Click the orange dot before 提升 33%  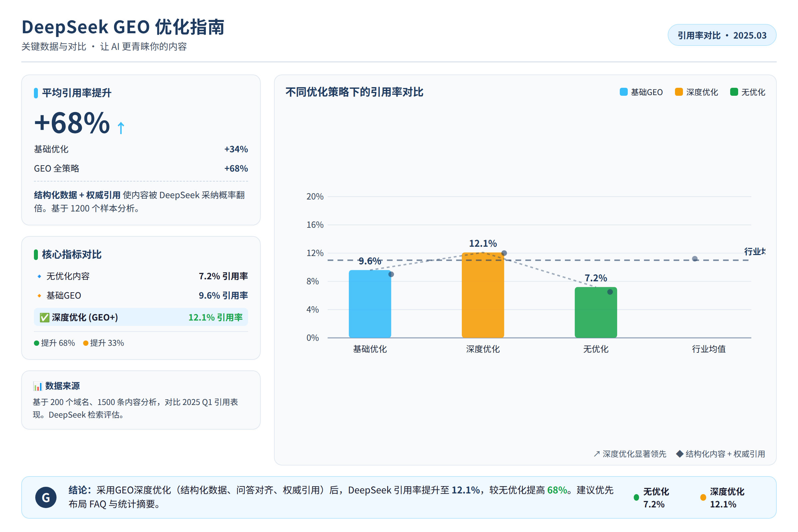click(86, 343)
